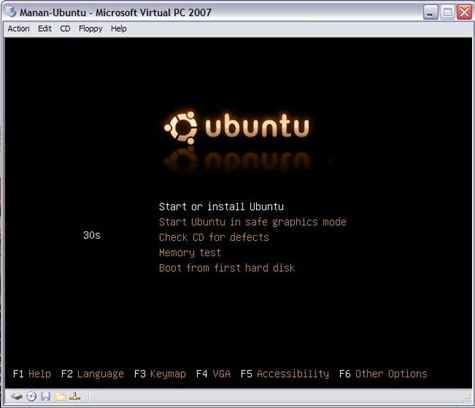Select Start Ubuntu in safe graphics mode
Viewport: 475px width, 408px height.
point(253,222)
